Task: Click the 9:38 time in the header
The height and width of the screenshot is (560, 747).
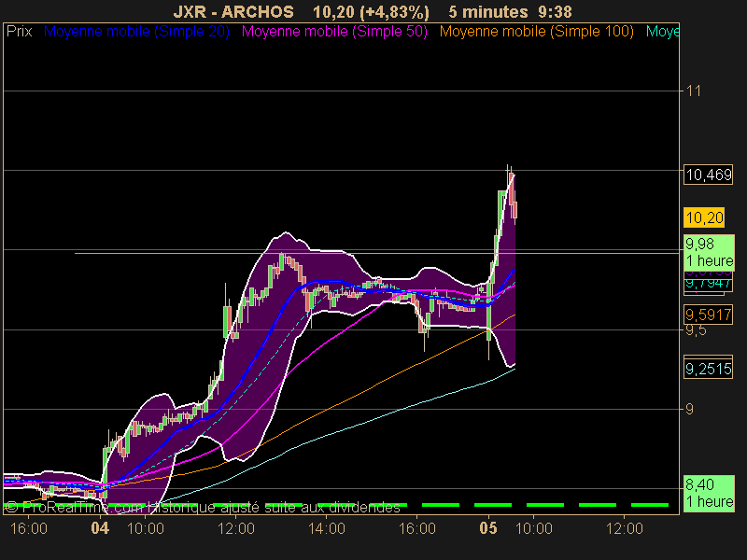Action: point(555,11)
